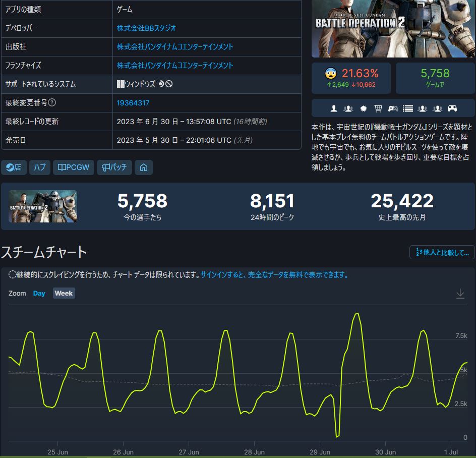
Task: Click the white gamepad controller icon at row end
Action: 453,108
